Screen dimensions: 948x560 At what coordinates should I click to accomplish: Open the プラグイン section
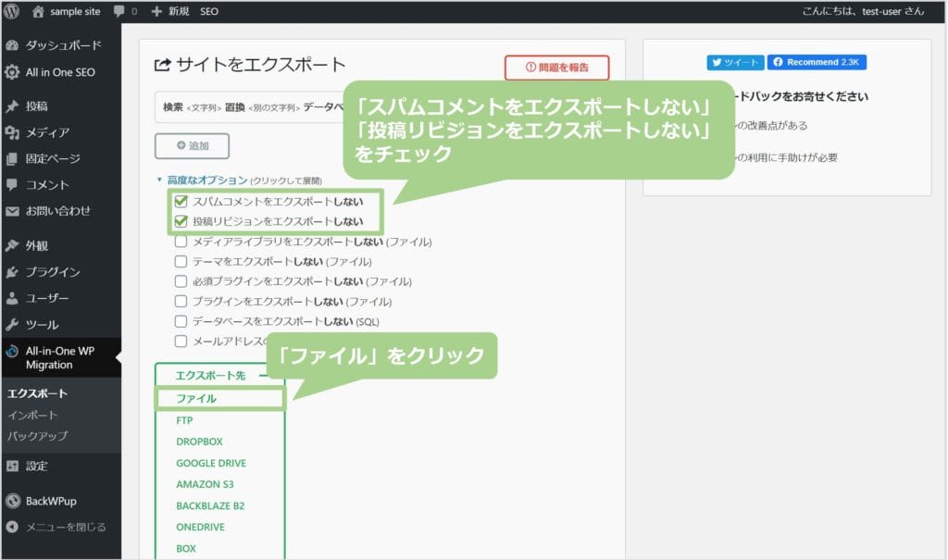[x=13, y=273]
